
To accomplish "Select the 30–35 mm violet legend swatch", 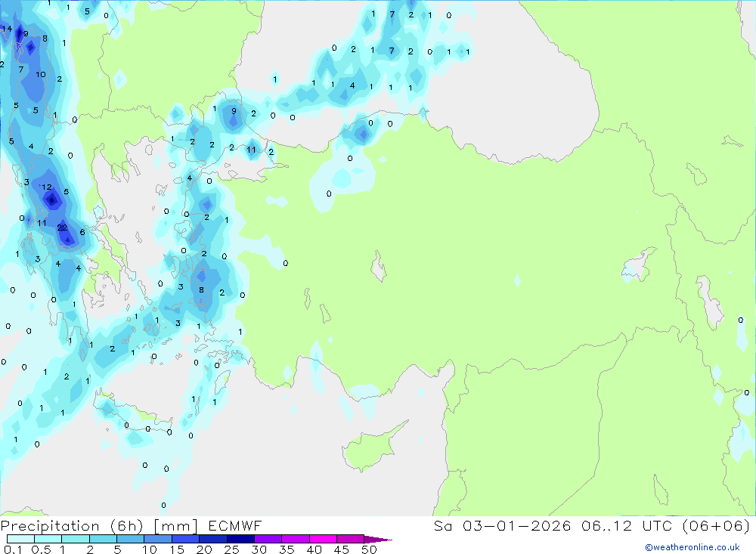I will click(268, 539).
